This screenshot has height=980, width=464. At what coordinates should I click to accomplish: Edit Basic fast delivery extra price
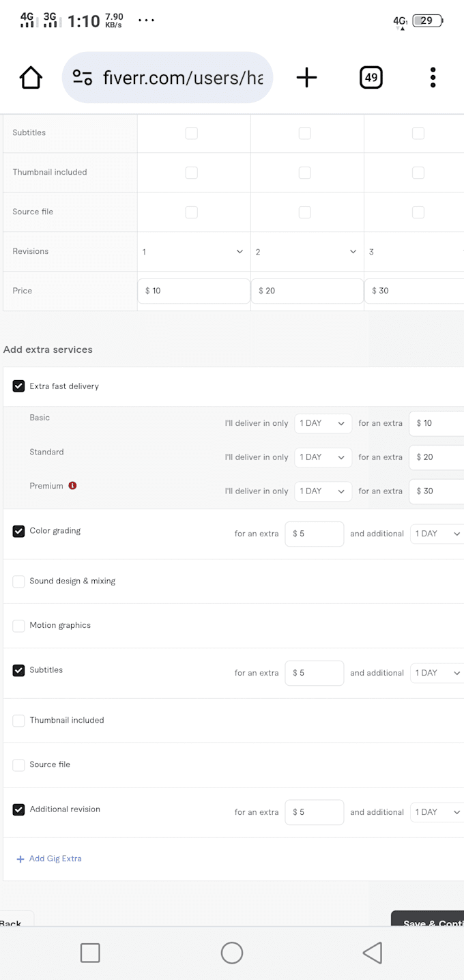(437, 423)
